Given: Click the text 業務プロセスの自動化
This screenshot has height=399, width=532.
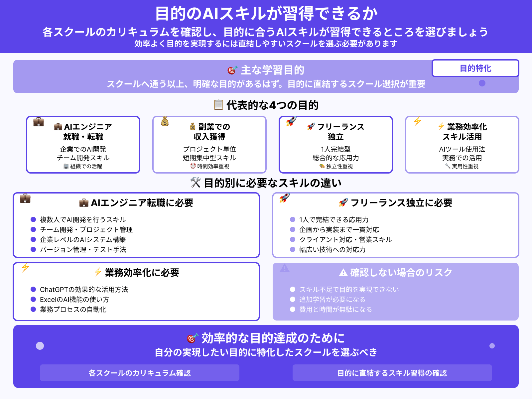Looking at the screenshot, I should [73, 309].
